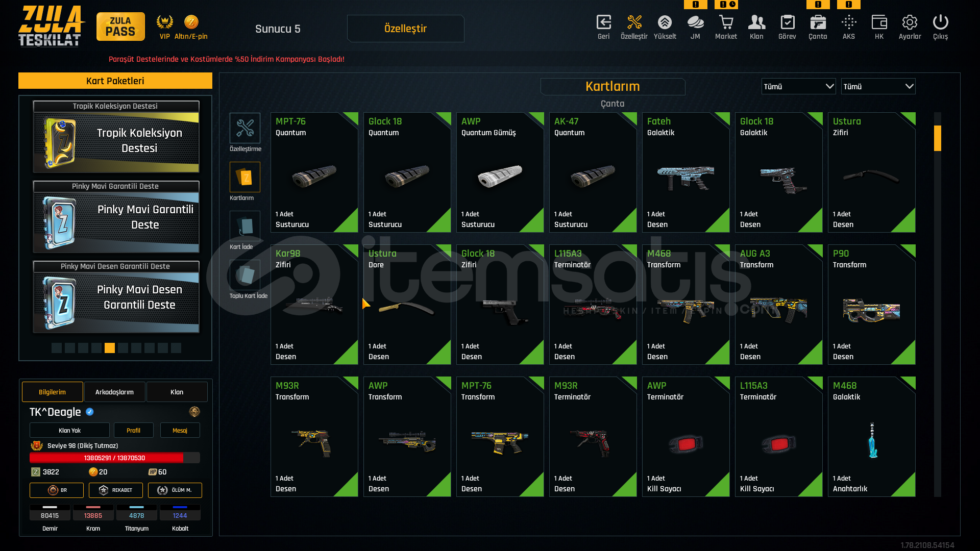Select the fifth card package page dot

(110, 348)
